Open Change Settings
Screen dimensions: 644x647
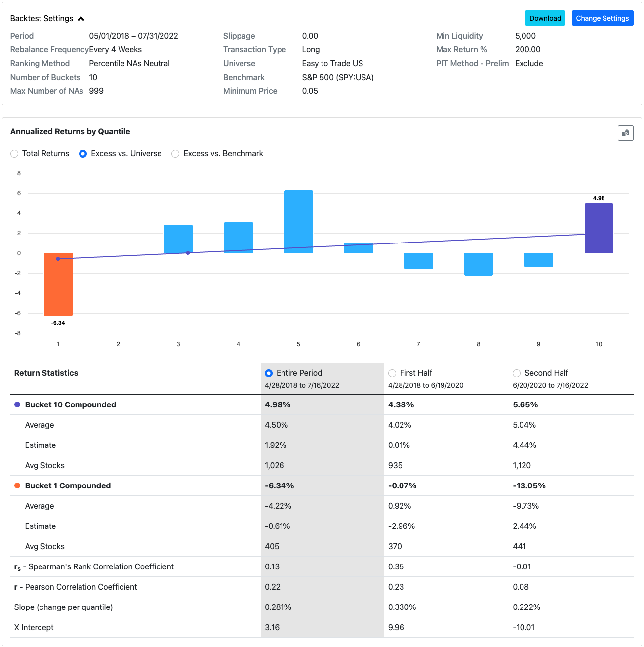tap(602, 18)
